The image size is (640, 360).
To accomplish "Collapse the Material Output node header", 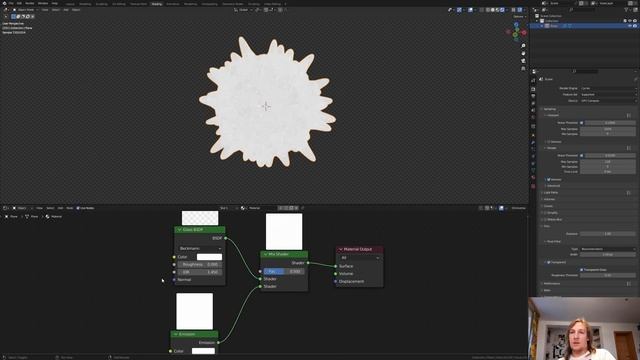I will (340, 249).
